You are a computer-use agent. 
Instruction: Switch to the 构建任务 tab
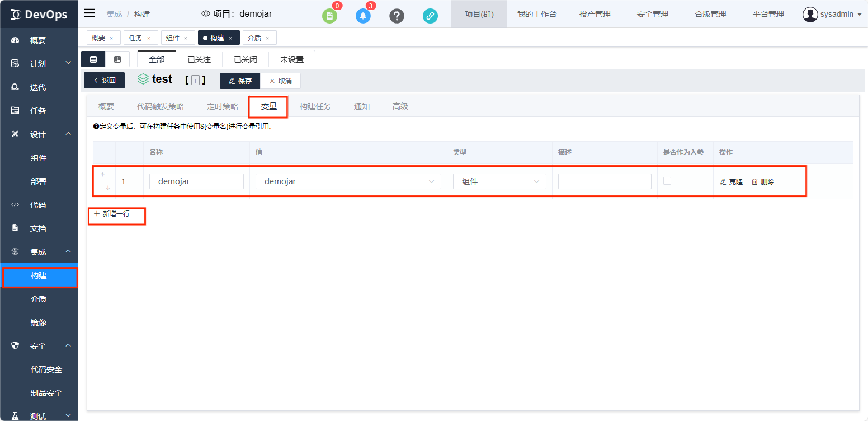[315, 106]
